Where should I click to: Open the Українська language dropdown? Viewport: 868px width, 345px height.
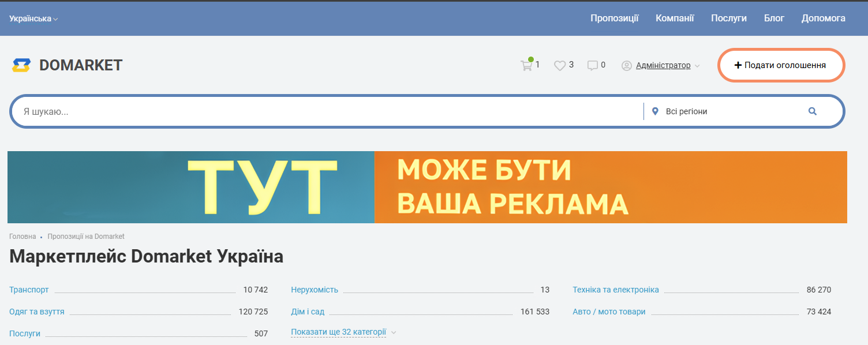pyautogui.click(x=33, y=18)
